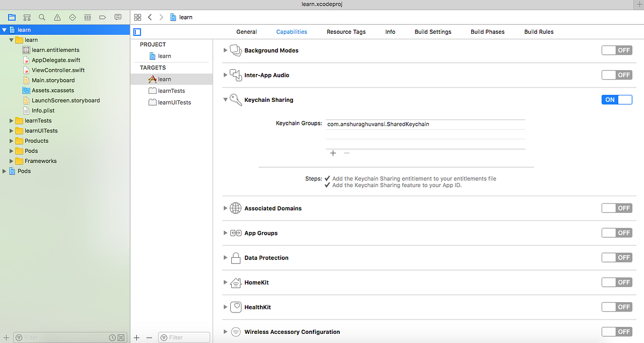644x343 pixels.
Task: Add a new keychain group
Action: [333, 153]
